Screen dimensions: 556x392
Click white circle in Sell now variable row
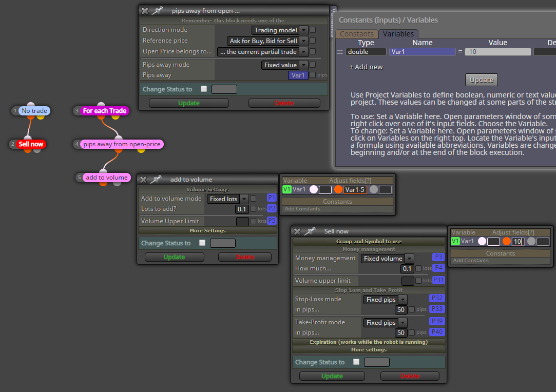pyautogui.click(x=482, y=241)
